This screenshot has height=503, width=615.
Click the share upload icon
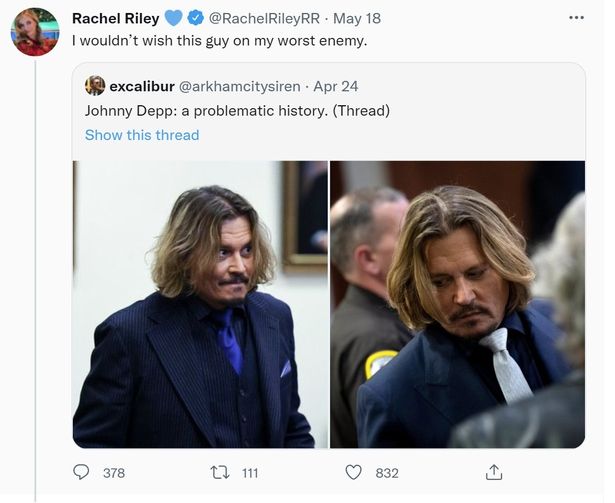tap(492, 472)
